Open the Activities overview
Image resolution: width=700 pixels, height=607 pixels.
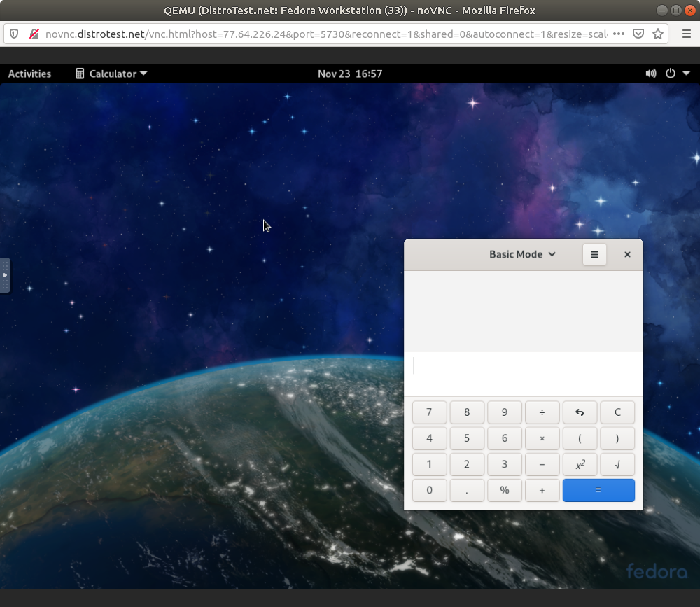[29, 74]
